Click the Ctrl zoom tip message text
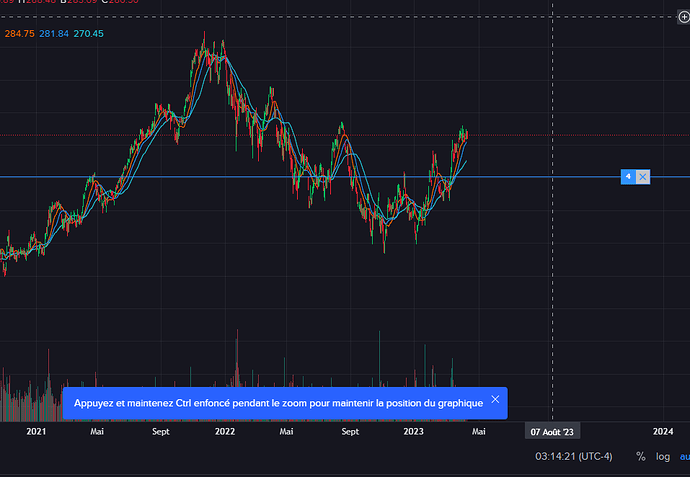Viewport: 690px width, 477px height. coord(279,403)
